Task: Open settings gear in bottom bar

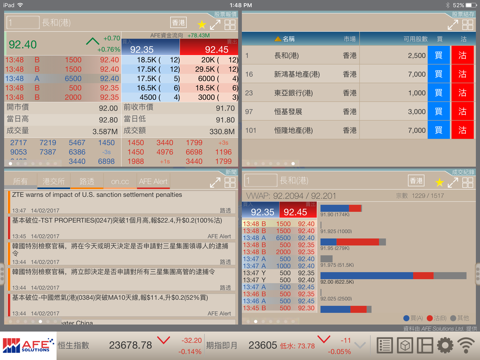Action: [x=445, y=345]
